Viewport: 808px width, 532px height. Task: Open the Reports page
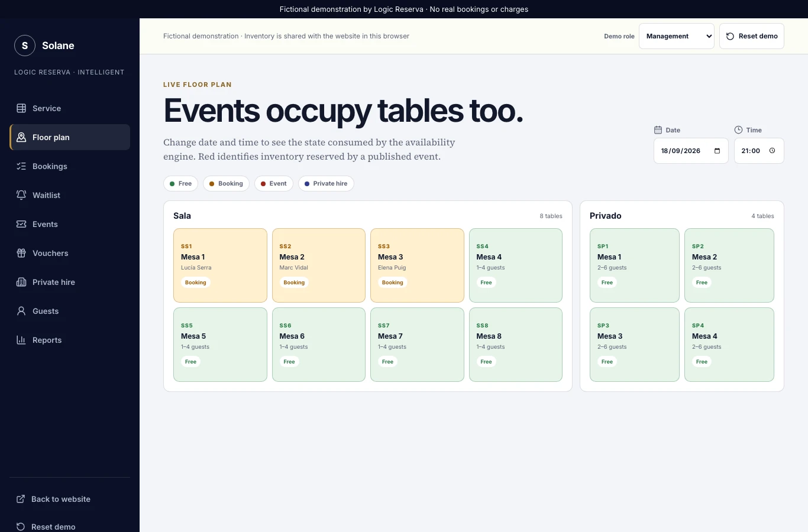tap(70, 340)
